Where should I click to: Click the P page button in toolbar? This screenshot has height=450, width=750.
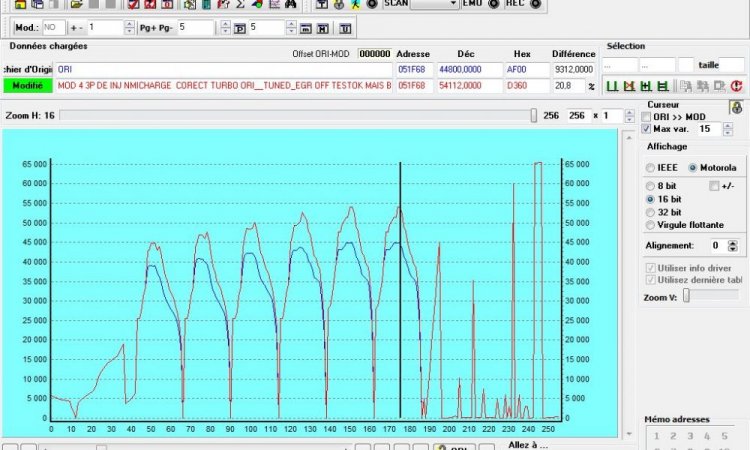[240, 29]
